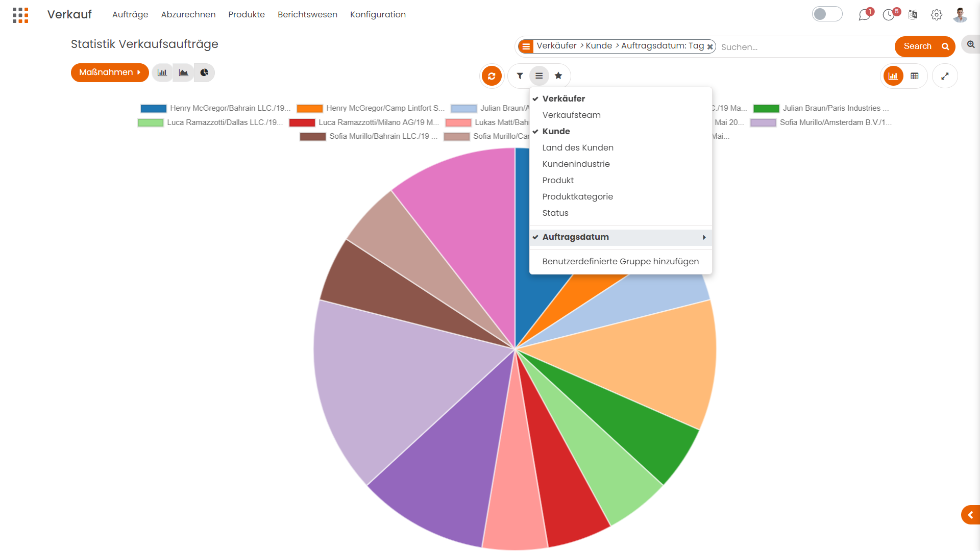
Task: Open favorites star menu
Action: pos(558,76)
